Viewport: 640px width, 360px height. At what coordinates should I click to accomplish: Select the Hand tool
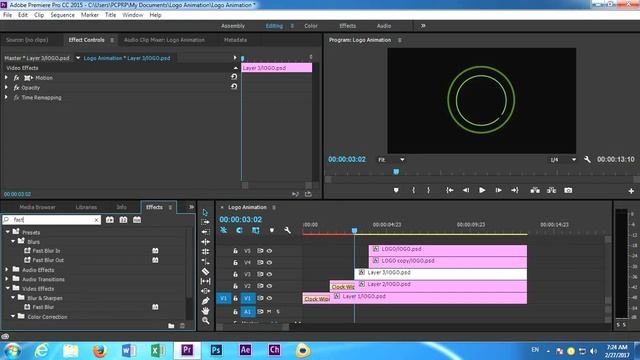tap(205, 311)
